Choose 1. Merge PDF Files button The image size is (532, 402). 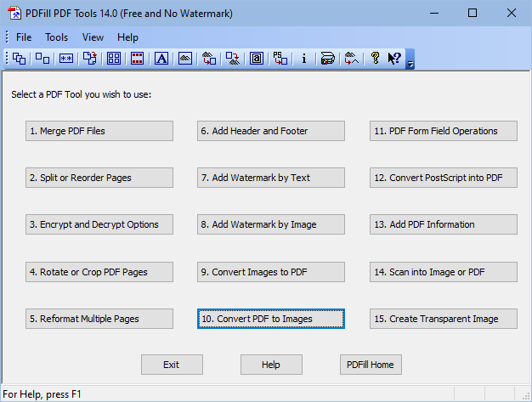pyautogui.click(x=99, y=131)
